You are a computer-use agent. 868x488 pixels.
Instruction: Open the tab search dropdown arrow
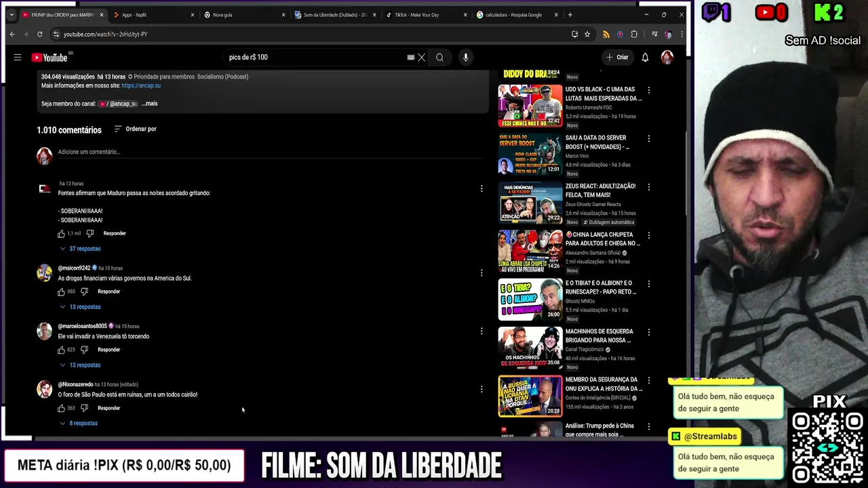12,14
